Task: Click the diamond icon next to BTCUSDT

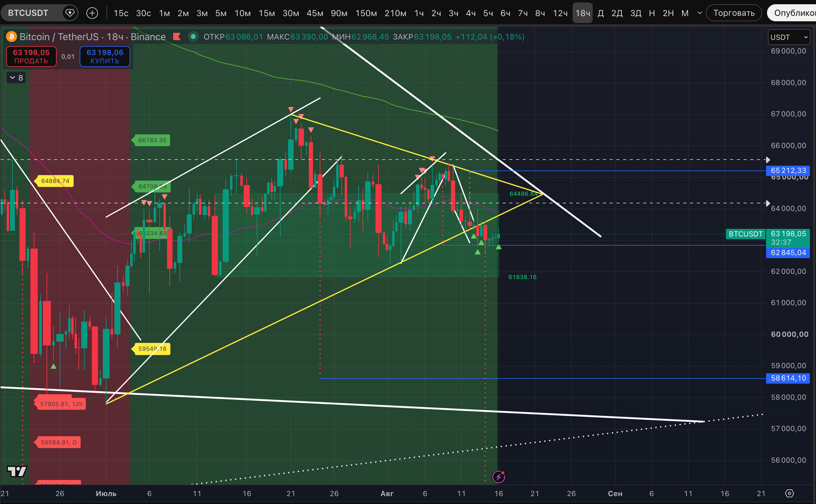Action: pos(70,13)
